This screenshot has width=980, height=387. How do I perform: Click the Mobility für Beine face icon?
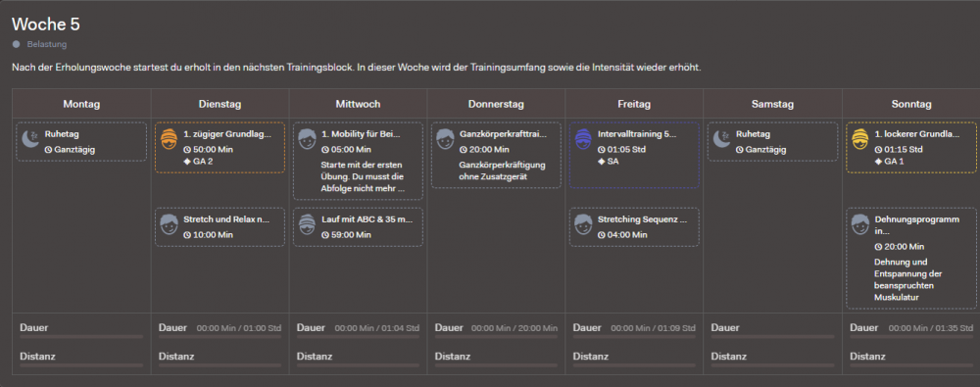click(307, 139)
